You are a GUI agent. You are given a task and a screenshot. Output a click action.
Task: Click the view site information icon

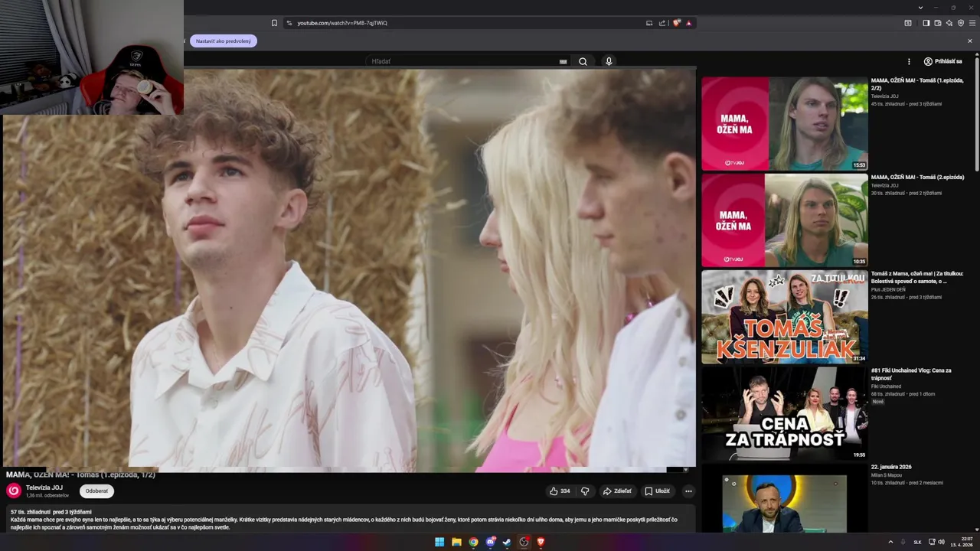click(x=289, y=23)
